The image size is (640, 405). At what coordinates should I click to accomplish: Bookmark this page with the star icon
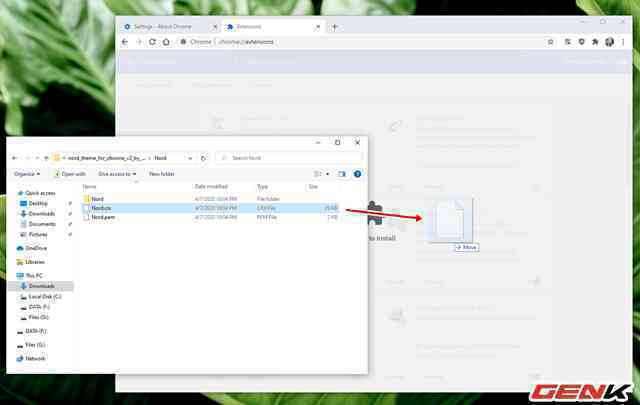[550, 42]
